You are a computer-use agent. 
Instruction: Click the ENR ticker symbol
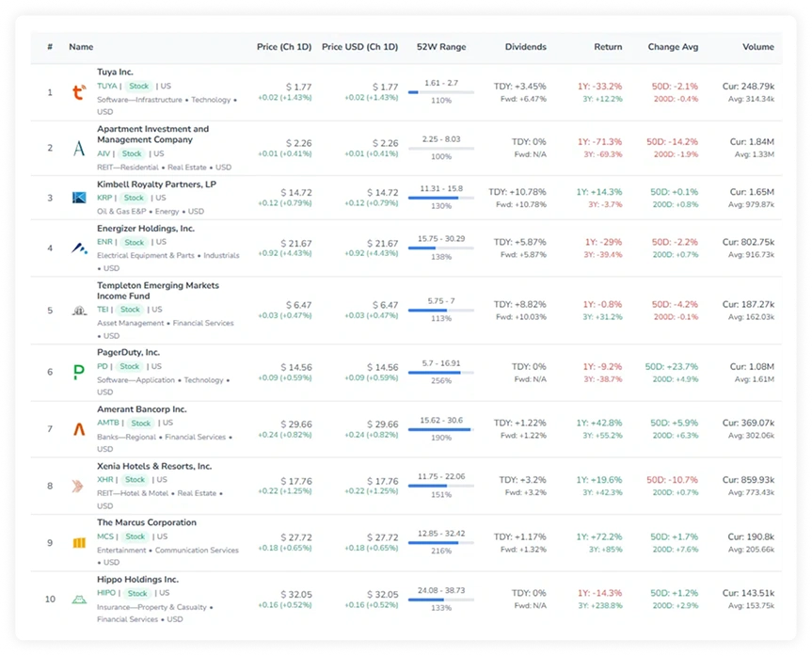(104, 242)
